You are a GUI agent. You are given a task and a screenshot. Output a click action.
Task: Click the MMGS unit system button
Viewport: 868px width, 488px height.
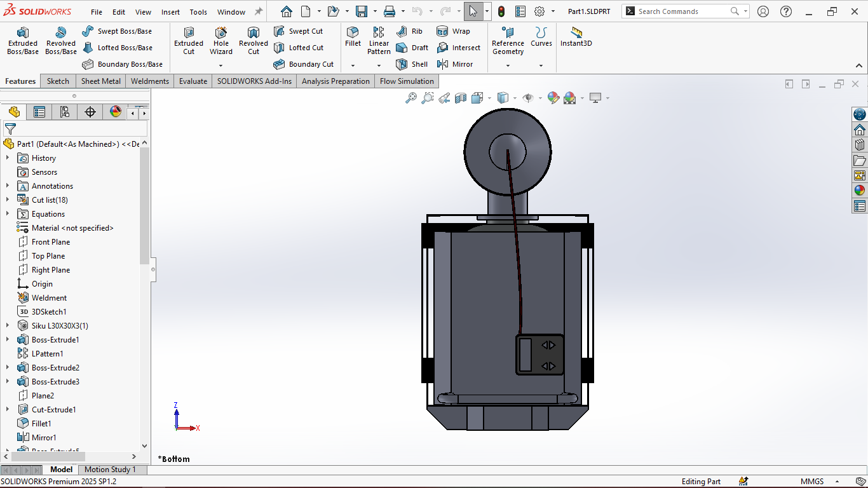pos(812,482)
